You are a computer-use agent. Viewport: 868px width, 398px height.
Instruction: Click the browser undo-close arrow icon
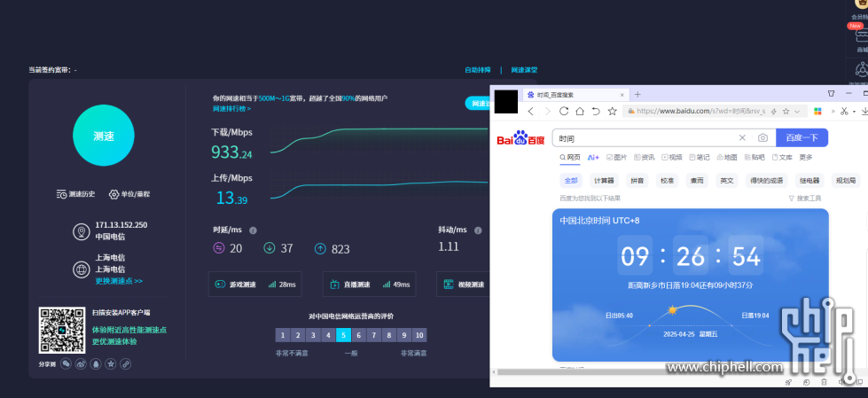pos(596,112)
